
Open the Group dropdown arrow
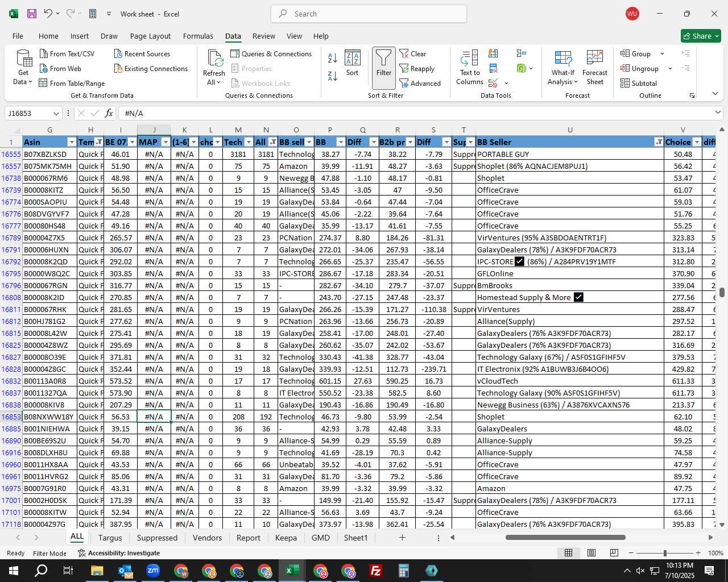click(662, 53)
